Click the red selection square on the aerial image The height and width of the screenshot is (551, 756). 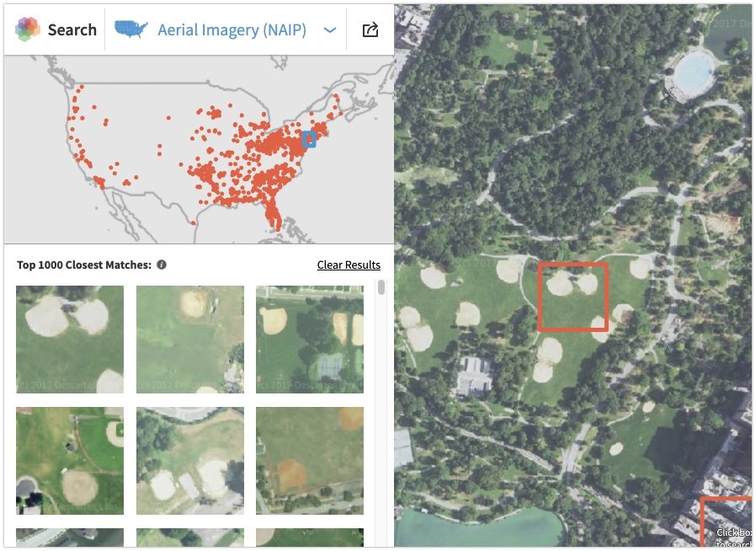tap(572, 297)
